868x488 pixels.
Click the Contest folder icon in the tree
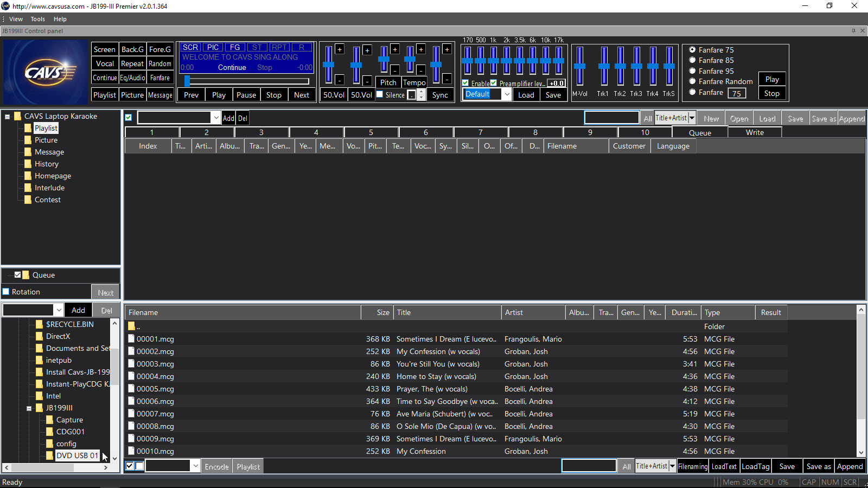28,200
